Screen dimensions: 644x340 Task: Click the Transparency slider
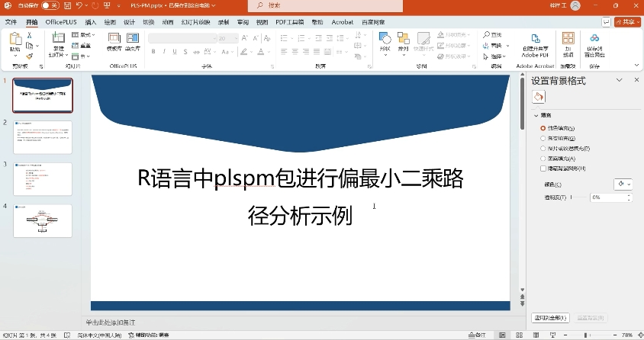(x=578, y=197)
